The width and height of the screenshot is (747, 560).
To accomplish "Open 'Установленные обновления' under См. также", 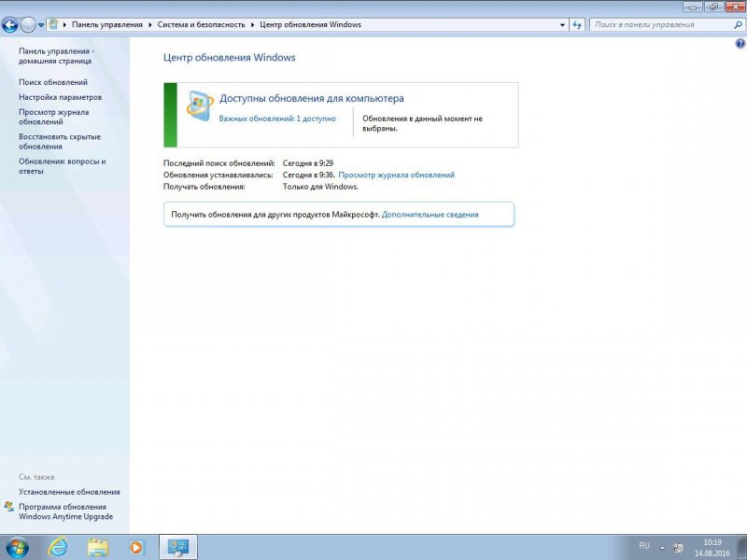I will tap(69, 492).
